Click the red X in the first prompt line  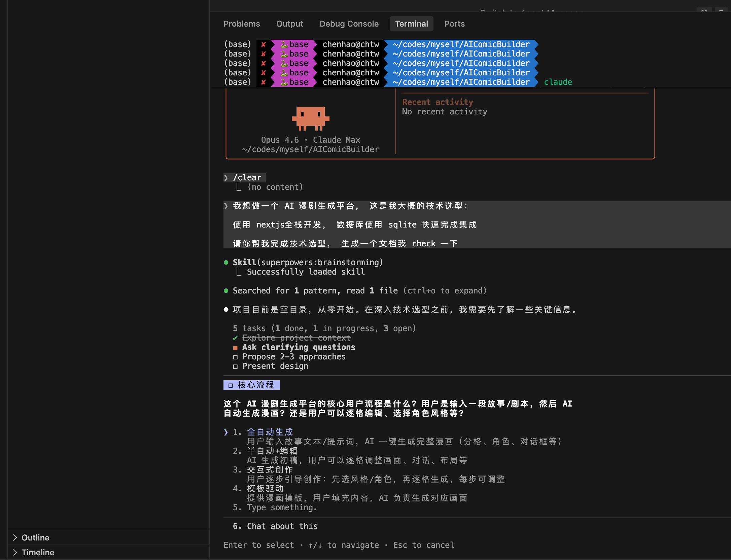pos(264,44)
